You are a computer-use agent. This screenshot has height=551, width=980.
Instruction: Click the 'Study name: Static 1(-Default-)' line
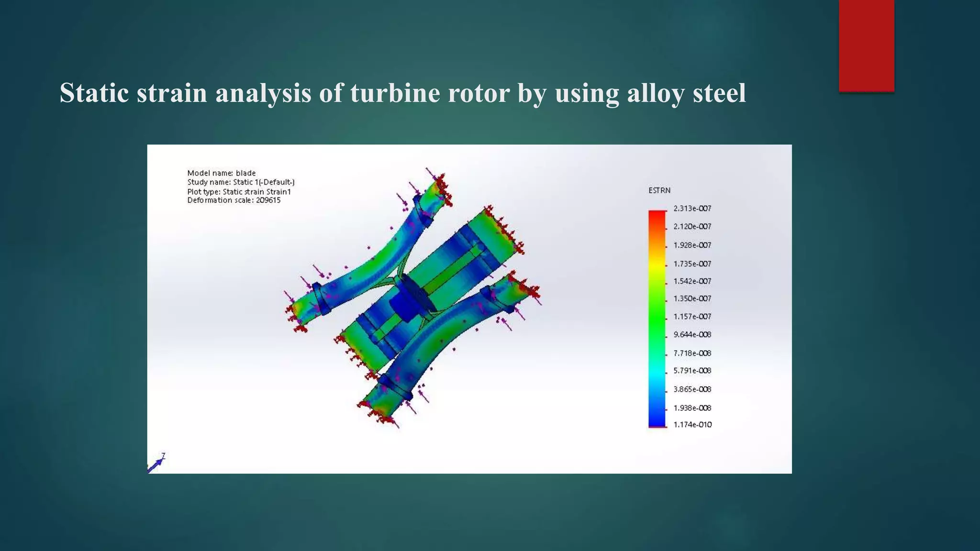pyautogui.click(x=241, y=182)
